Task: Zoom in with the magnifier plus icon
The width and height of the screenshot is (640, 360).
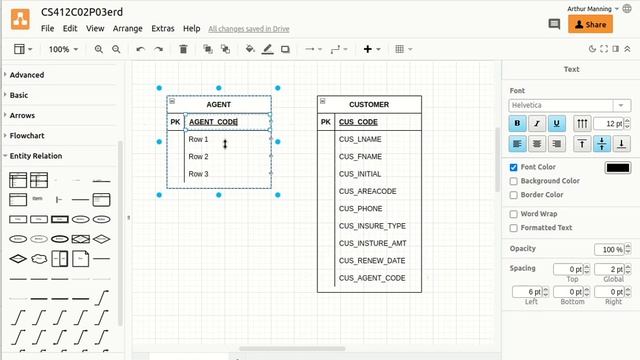Action: (98, 49)
